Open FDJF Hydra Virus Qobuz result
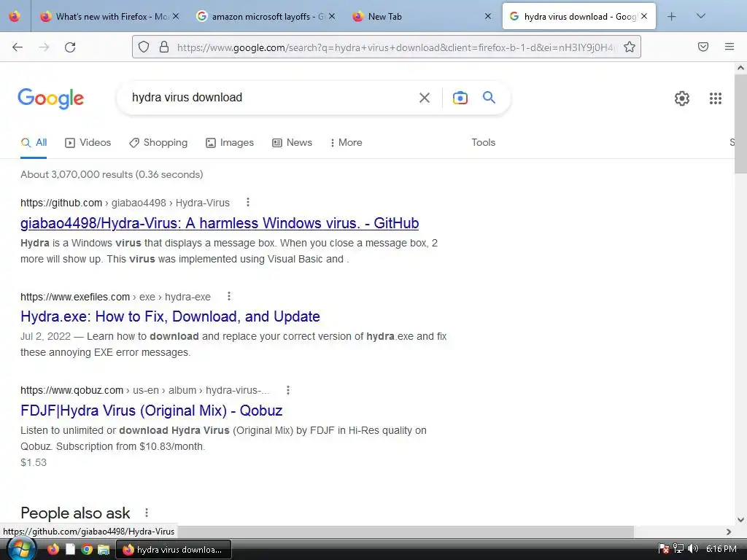747x560 pixels. 152,410
